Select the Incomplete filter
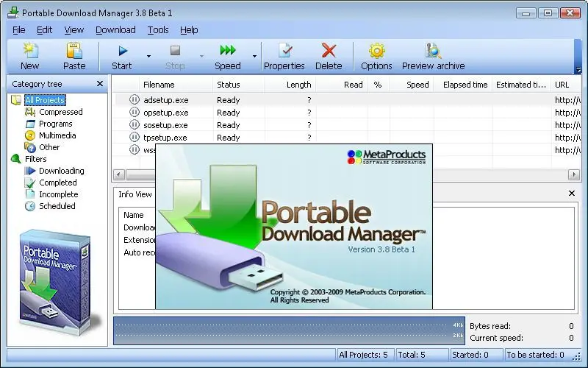Image resolution: width=588 pixels, height=368 pixels. [59, 194]
